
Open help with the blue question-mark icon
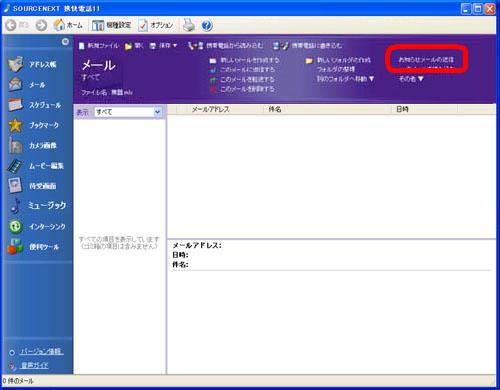[x=207, y=25]
